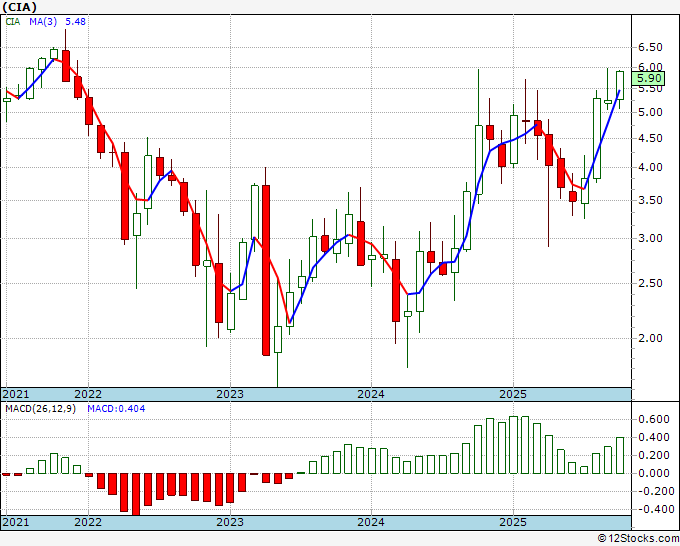Click the 5.48 moving average value

[x=75, y=21]
